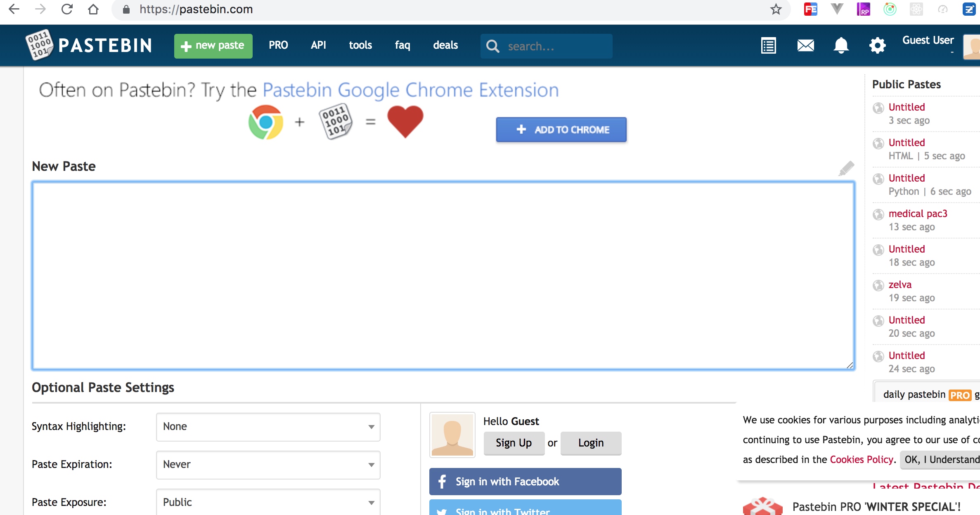Click the pencil icon above the paste box

pyautogui.click(x=846, y=168)
